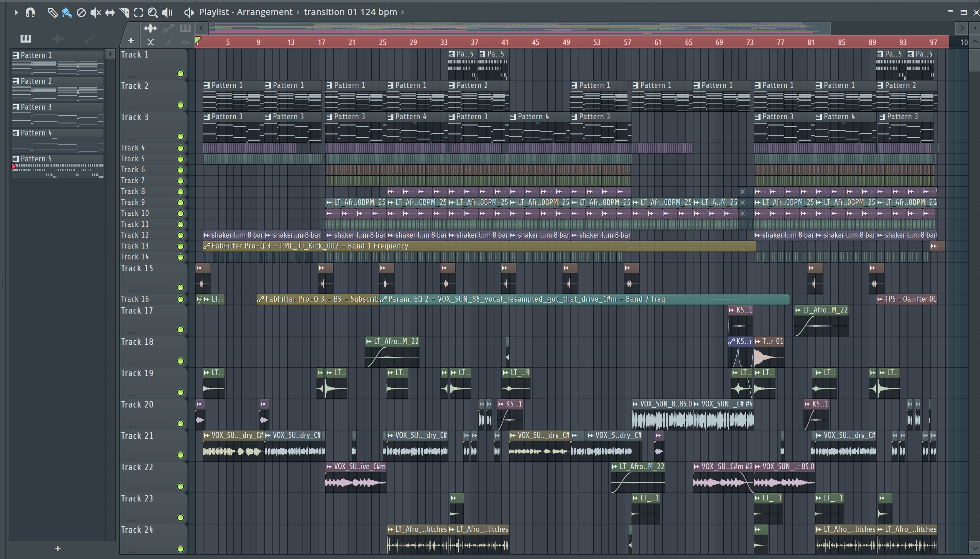Click the scroll down arrow at bottom right
980x559 pixels.
pos(975,548)
